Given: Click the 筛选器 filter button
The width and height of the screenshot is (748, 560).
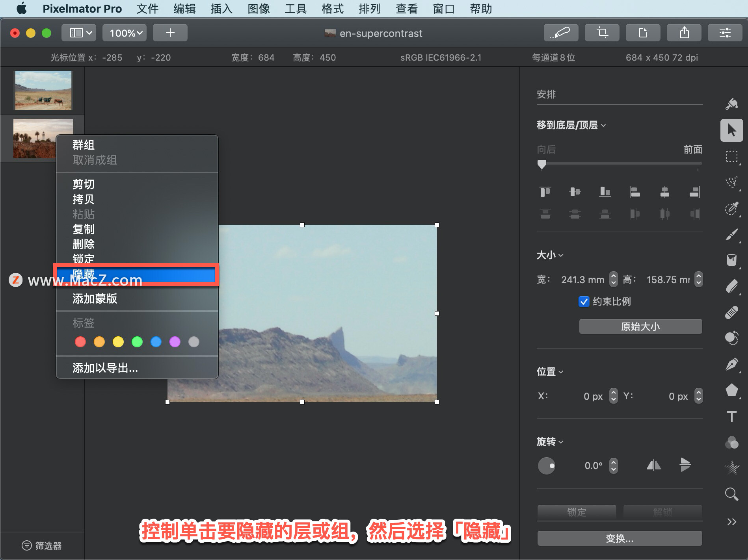Looking at the screenshot, I should point(42,545).
